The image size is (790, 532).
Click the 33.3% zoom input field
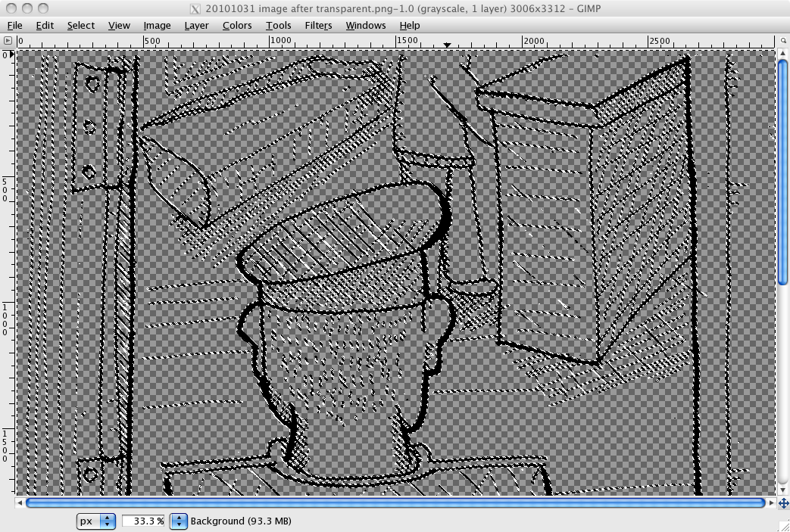click(x=142, y=521)
